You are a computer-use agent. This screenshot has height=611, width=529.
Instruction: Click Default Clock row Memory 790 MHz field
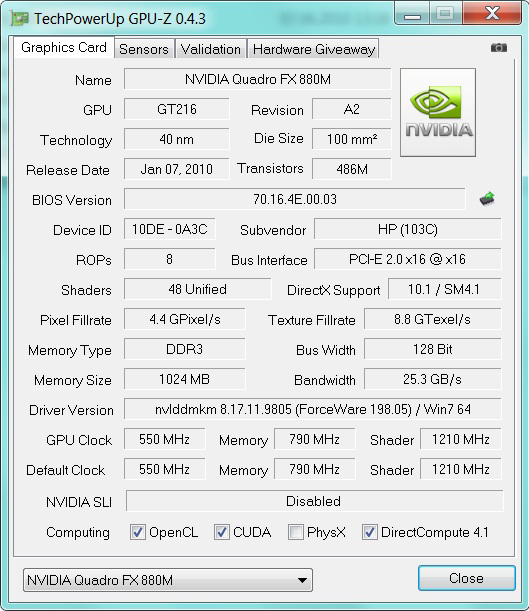314,469
